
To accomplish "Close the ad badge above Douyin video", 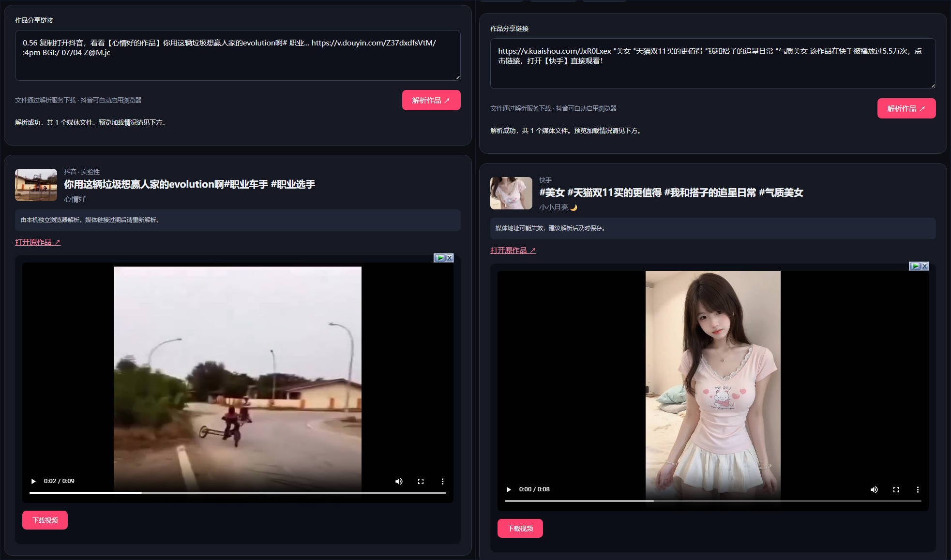I will (450, 258).
